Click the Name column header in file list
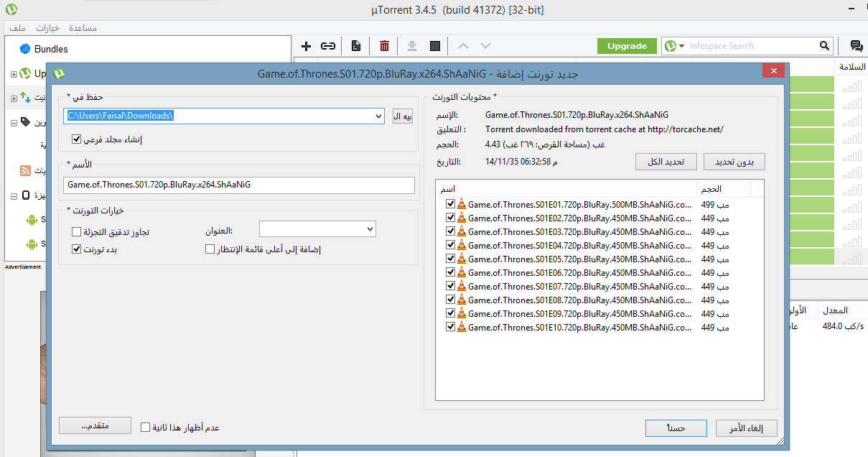 566,188
